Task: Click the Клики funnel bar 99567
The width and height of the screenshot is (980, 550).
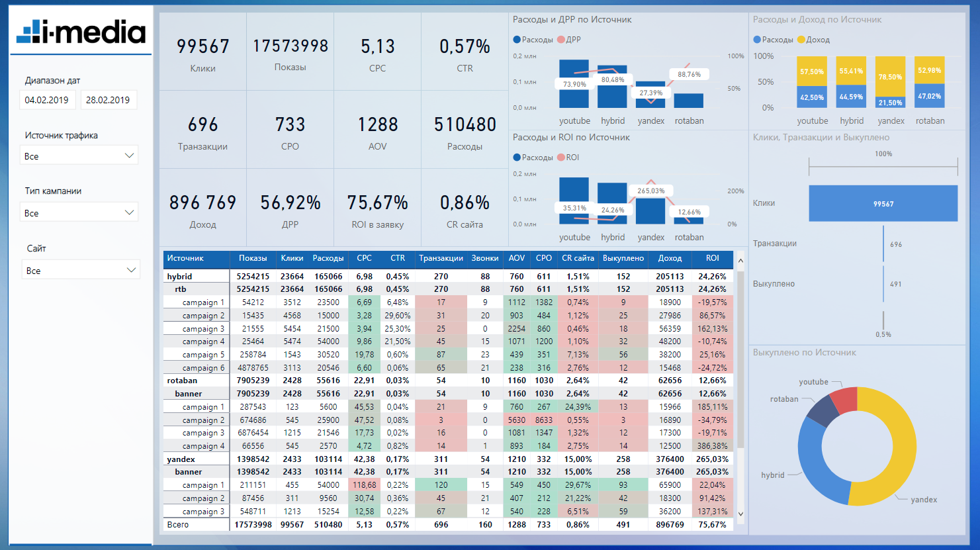Action: tap(883, 203)
